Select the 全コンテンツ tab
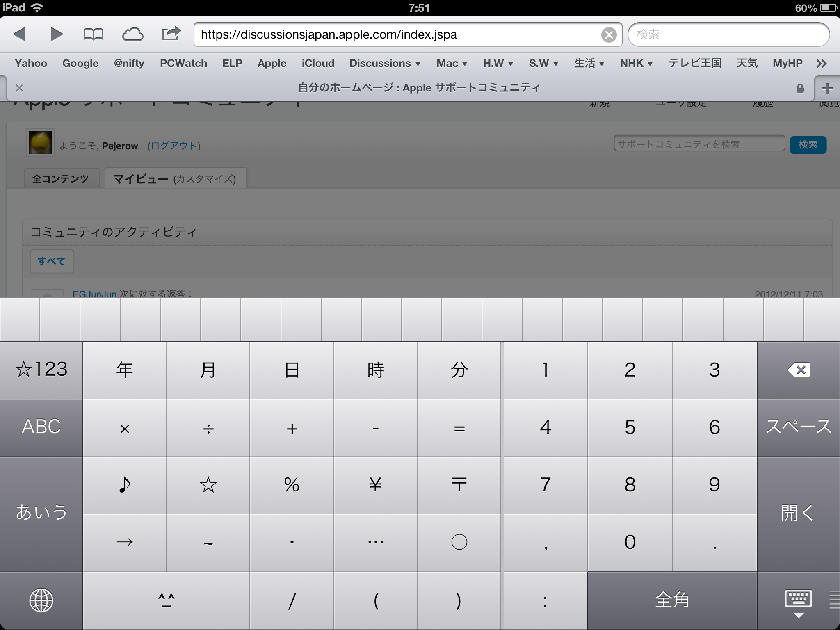 pos(61,179)
